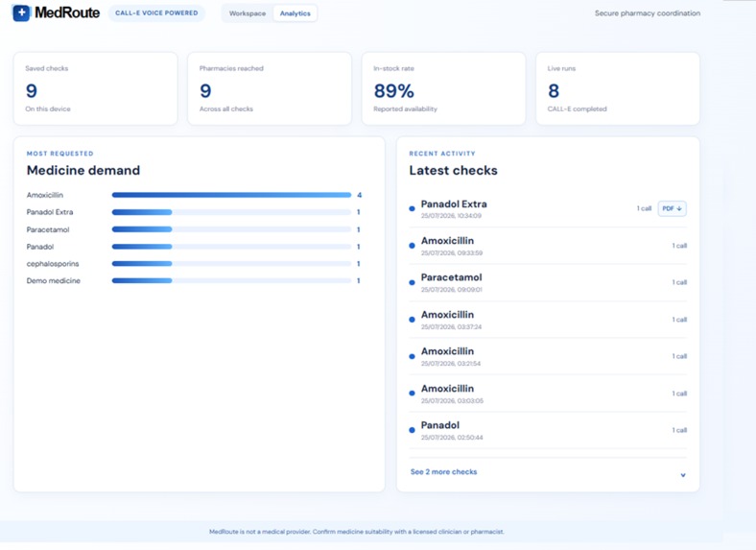Select Paracetamol check at 09:09:01
Image resolution: width=756 pixels, height=550 pixels.
pyautogui.click(x=548, y=283)
